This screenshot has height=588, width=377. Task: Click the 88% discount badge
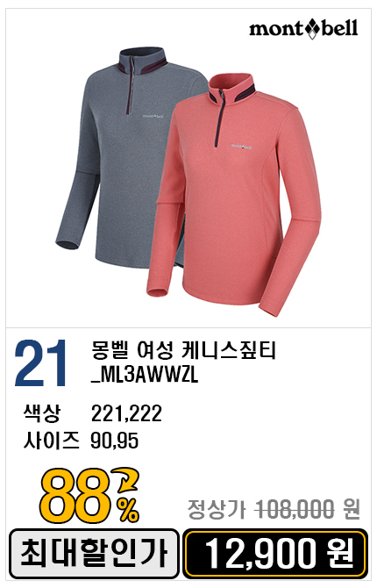pos(89,496)
